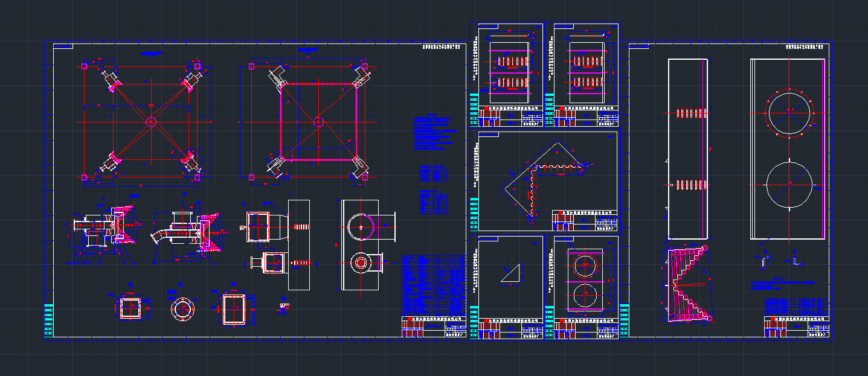
Task: Select the small center circle in the square plan view
Action: point(318,121)
